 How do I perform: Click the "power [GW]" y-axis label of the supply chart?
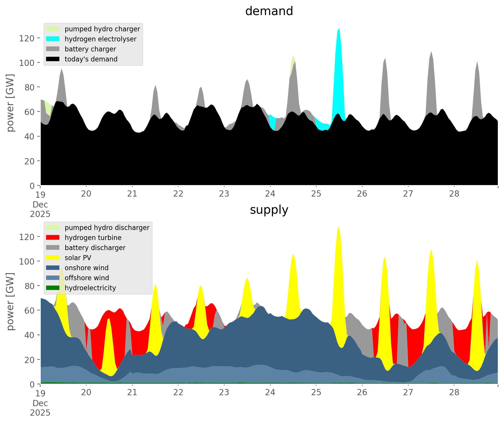pos(10,302)
